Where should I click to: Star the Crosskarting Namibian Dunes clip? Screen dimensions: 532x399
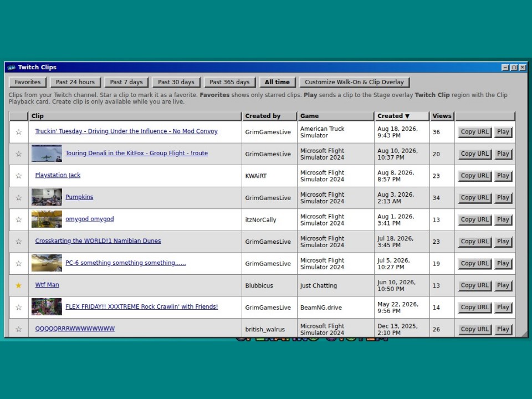[19, 242]
